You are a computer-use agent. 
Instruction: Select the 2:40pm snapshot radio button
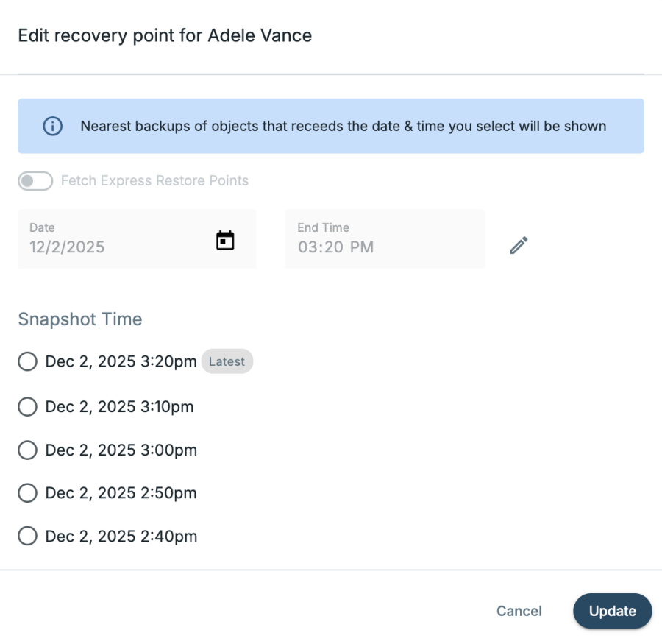pos(27,537)
